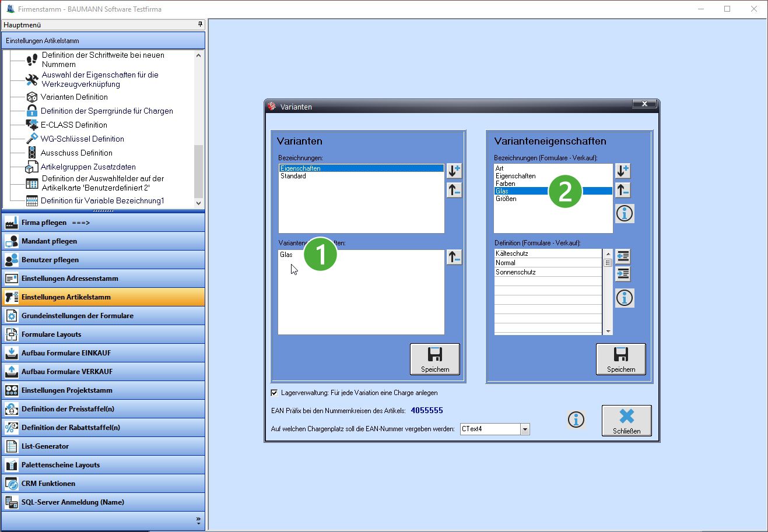
Task: Open SQL-Server Anmeldung (Name) menu
Action: [x=103, y=502]
